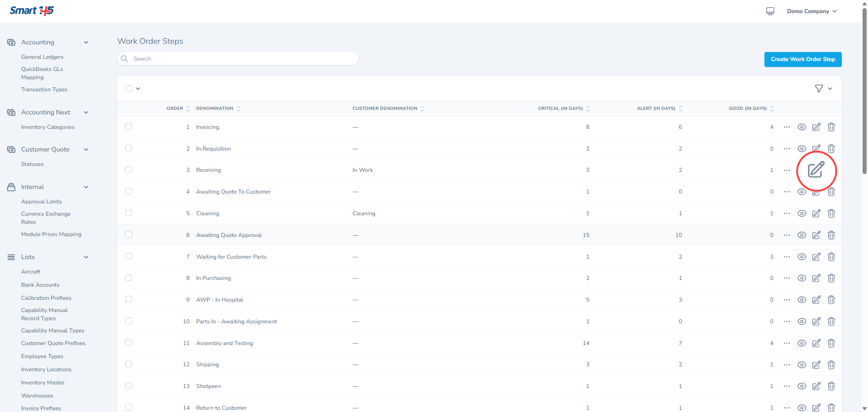Edit the Assembly and Testing step
Viewport: 868px width, 412px height.
pos(816,343)
